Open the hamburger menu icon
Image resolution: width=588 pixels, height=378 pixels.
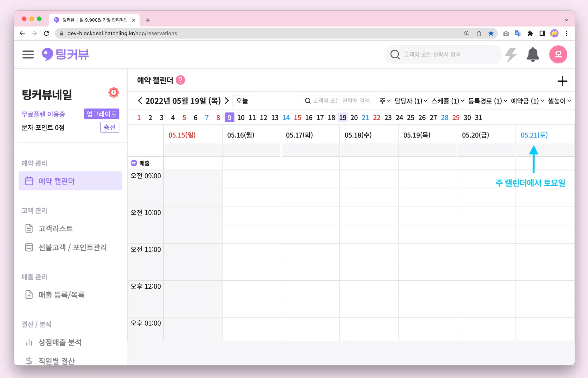(28, 54)
